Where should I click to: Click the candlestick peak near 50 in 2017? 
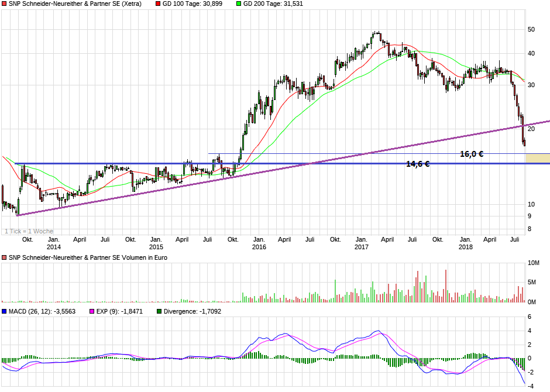point(376,34)
